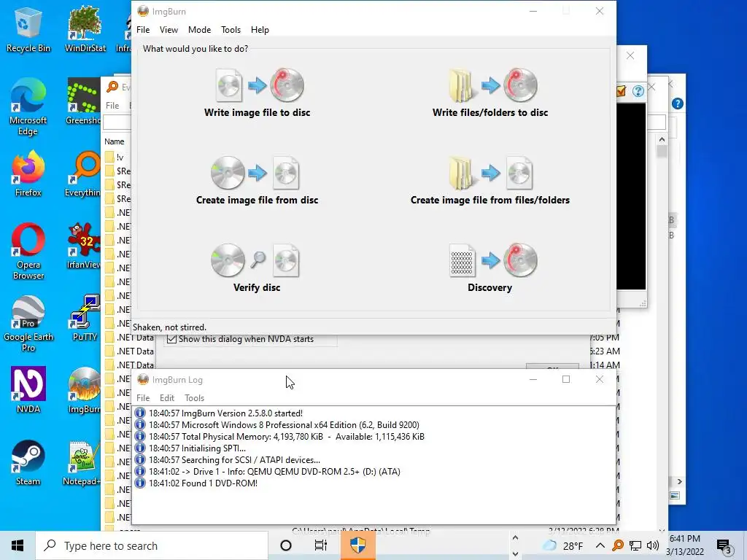
Task: Maximize the ImgBurn Log window
Action: click(566, 379)
